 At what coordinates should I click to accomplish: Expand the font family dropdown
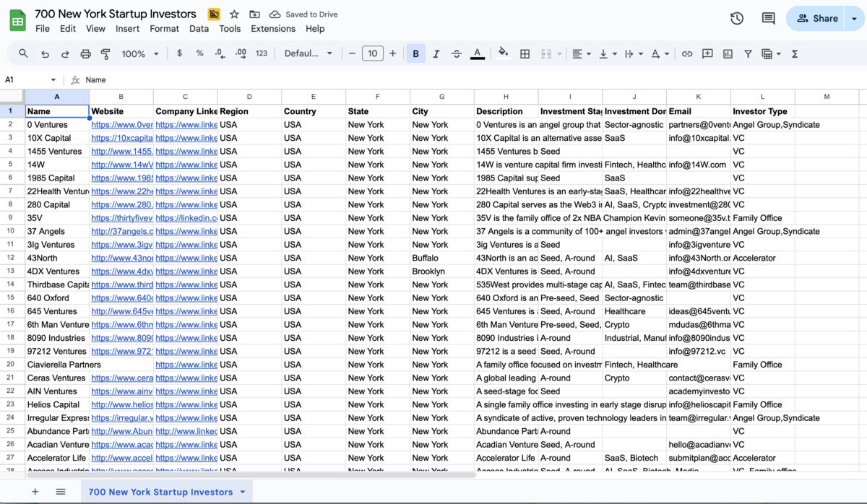click(x=309, y=53)
